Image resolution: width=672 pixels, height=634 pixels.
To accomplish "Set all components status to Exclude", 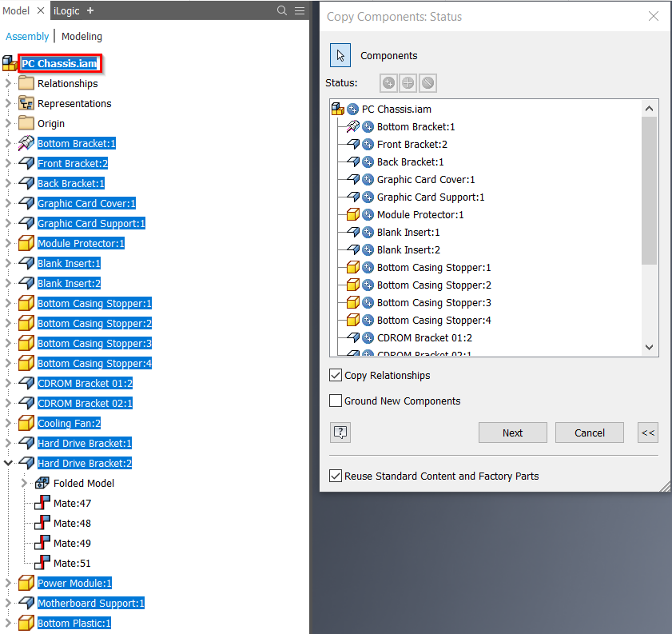I will [427, 82].
